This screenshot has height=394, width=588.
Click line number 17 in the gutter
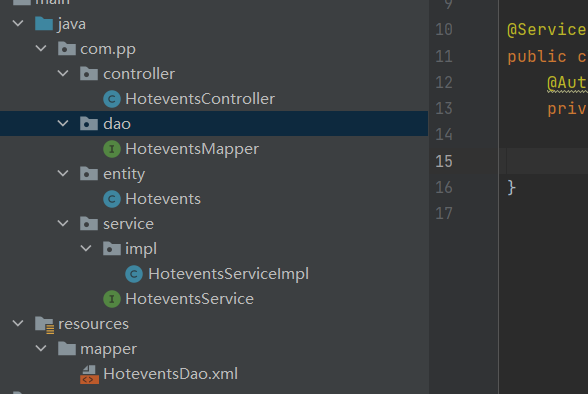444,214
